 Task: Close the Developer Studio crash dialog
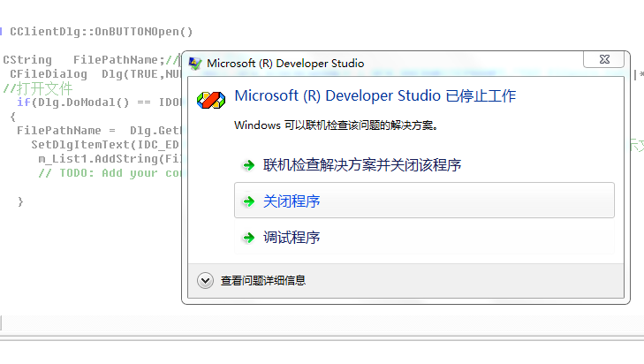(603, 59)
